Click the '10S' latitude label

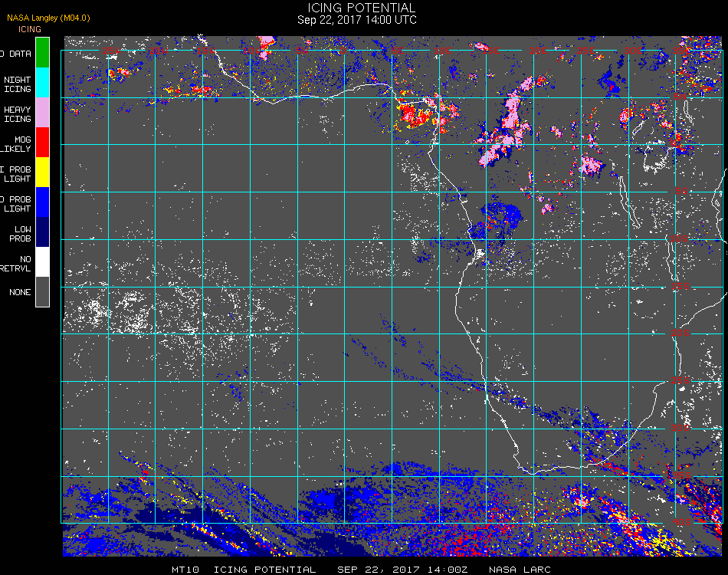pyautogui.click(x=679, y=238)
